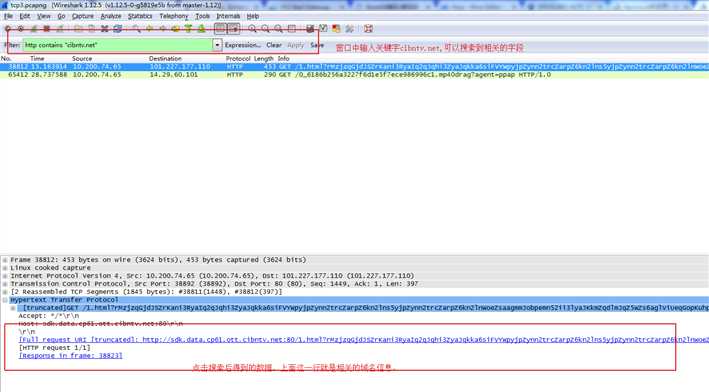Jump to the last packet
Viewport: 709px width, 392px height.
[201, 28]
